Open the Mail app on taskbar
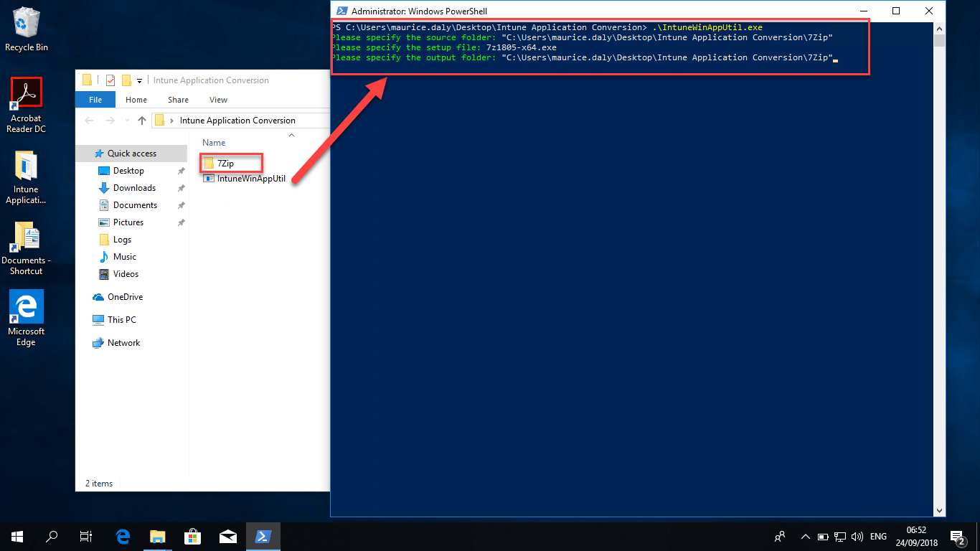Screen dimensions: 980x551 point(227,536)
